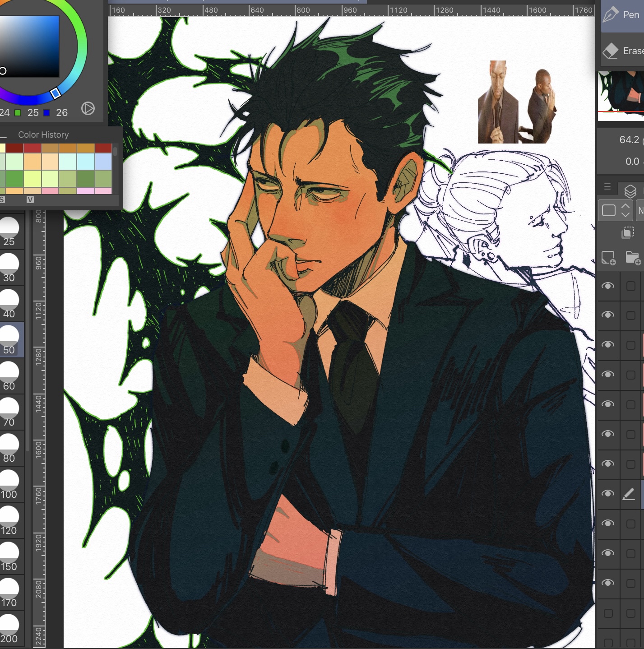
Task: Open the Layers panel stack icon
Action: [630, 191]
